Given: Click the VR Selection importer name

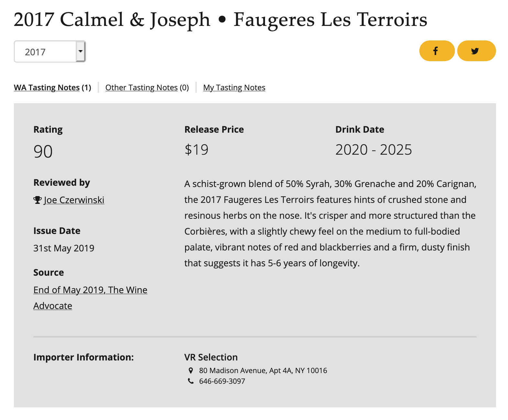Looking at the screenshot, I should click(211, 357).
